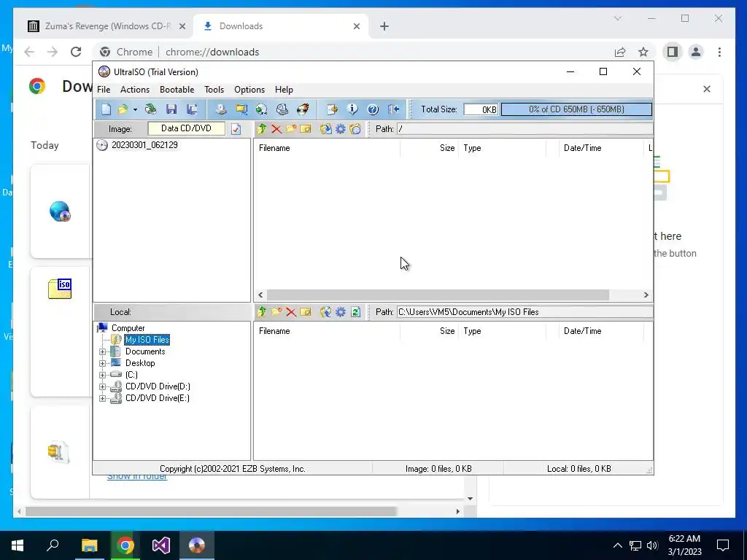
Task: Expand the Desktop tree node
Action: 102,363
